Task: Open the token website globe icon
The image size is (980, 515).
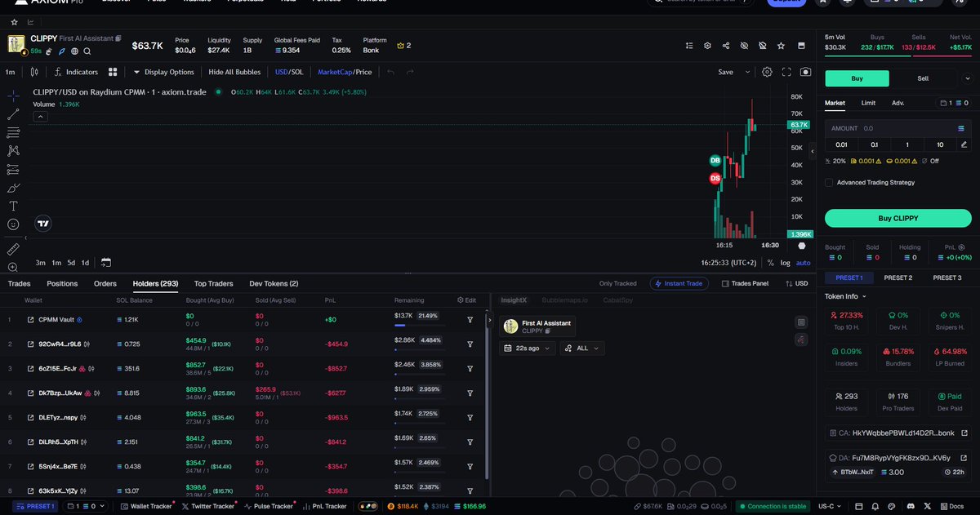Action: (74, 51)
